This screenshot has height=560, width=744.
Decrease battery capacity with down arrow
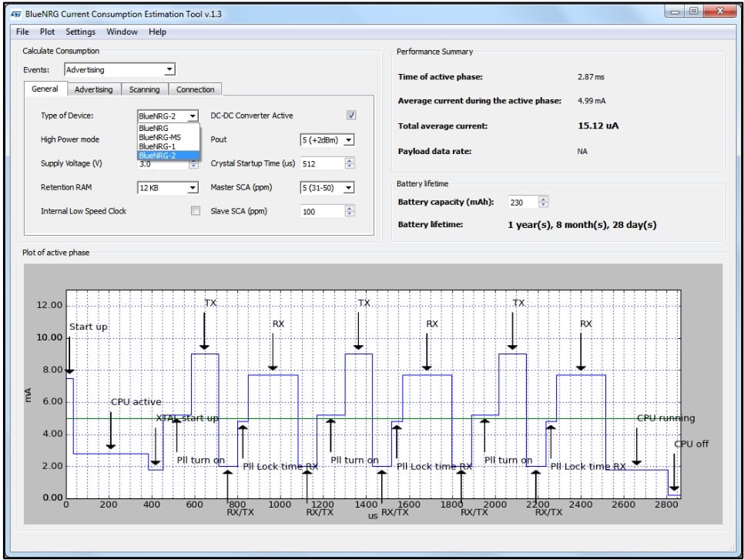543,205
